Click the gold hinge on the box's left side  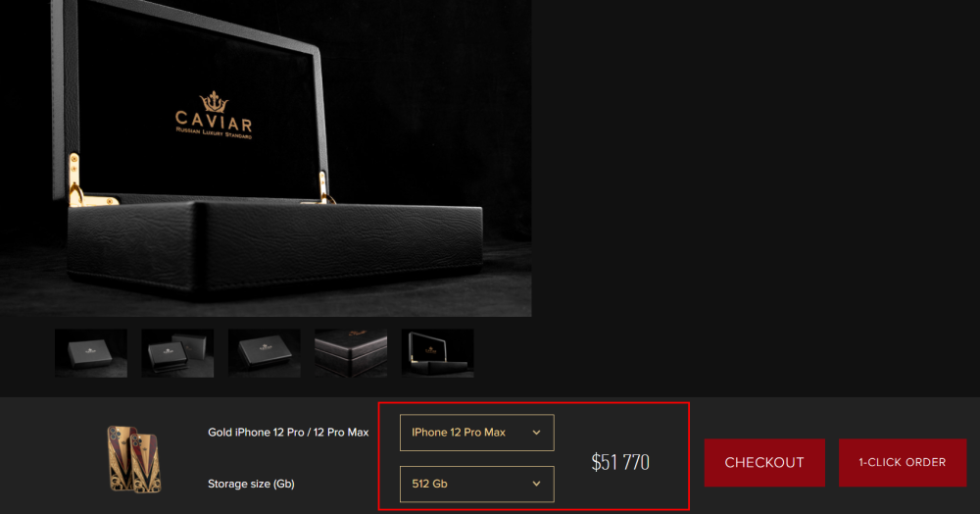tap(75, 181)
